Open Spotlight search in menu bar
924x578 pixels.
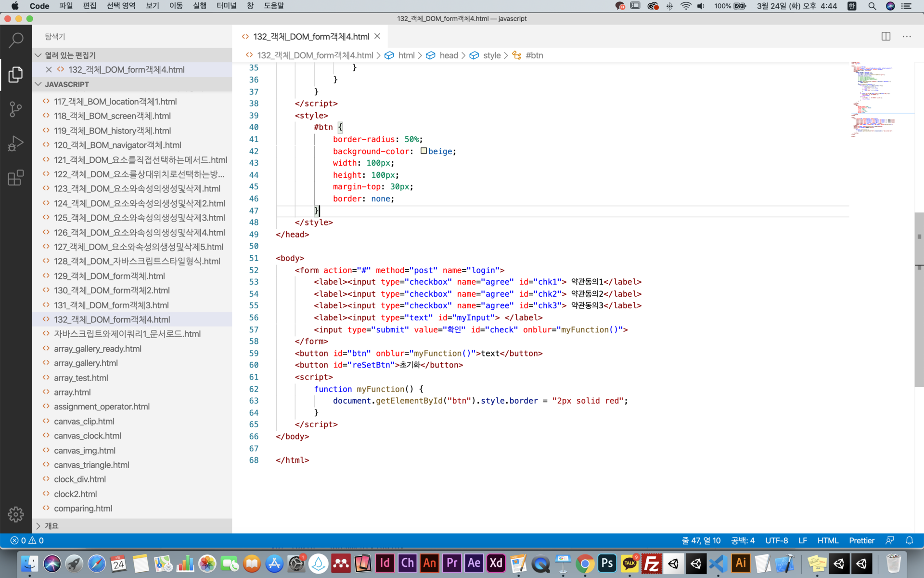pos(872,6)
